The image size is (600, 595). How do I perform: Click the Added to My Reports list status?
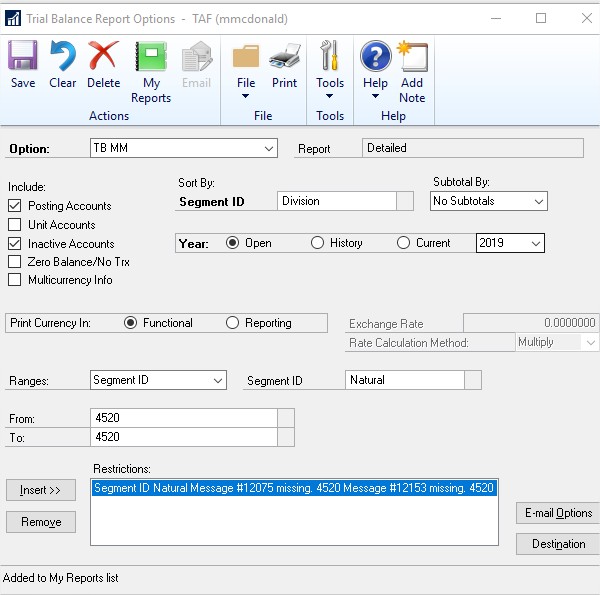(60, 578)
